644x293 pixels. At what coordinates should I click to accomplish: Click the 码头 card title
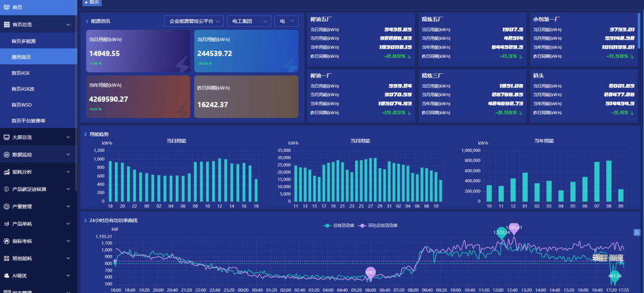tap(538, 76)
